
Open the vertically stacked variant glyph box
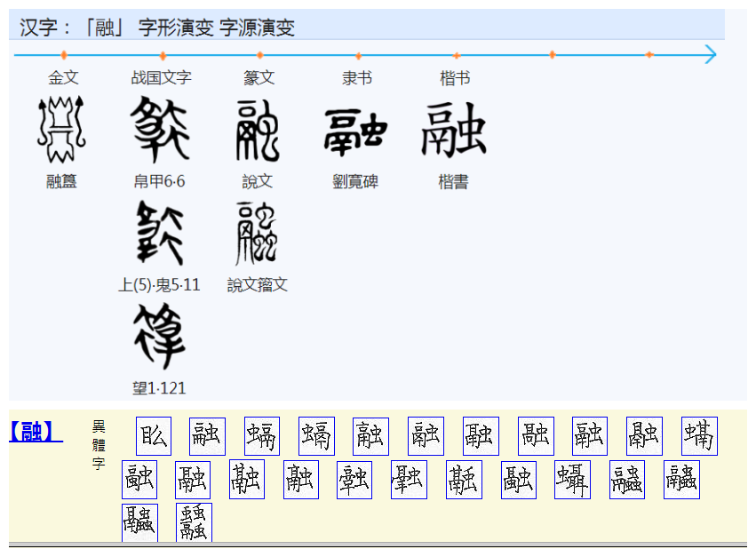[x=194, y=522]
